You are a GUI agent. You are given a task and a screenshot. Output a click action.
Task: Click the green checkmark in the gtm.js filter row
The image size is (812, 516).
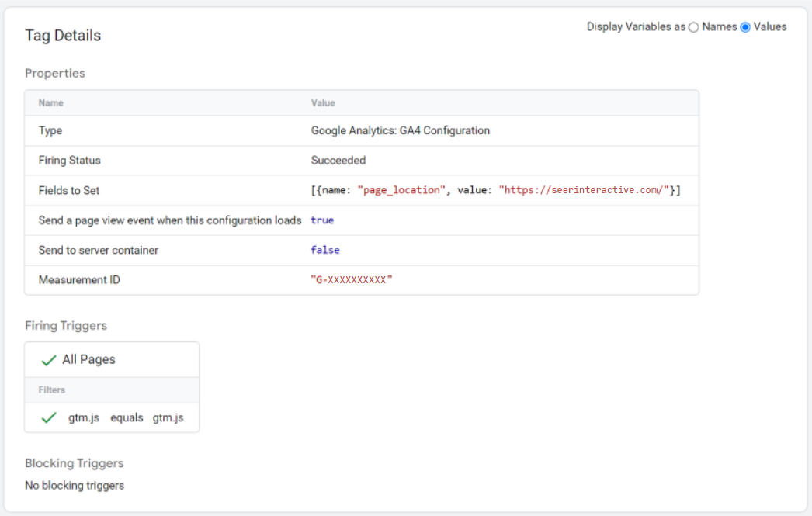[49, 417]
